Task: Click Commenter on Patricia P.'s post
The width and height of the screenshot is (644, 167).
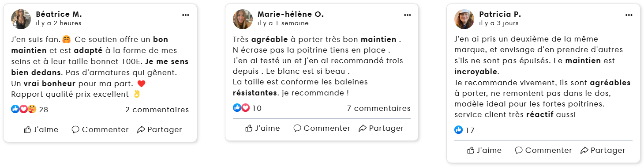Action: click(x=543, y=150)
